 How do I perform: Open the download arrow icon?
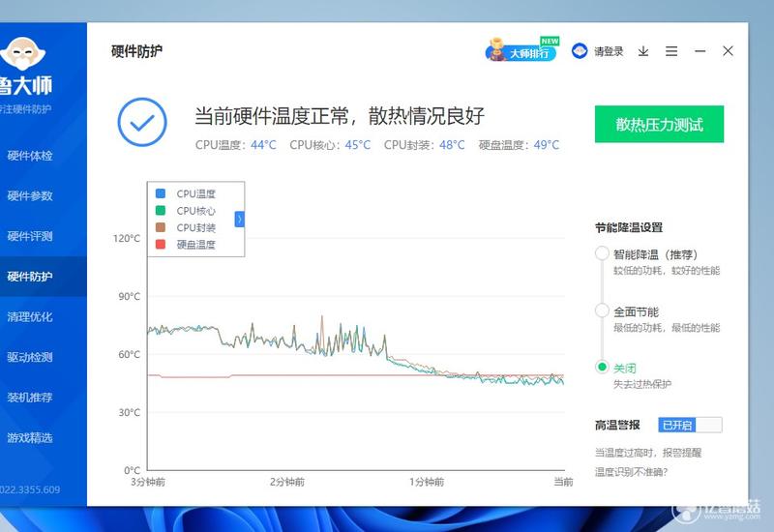coord(643,51)
